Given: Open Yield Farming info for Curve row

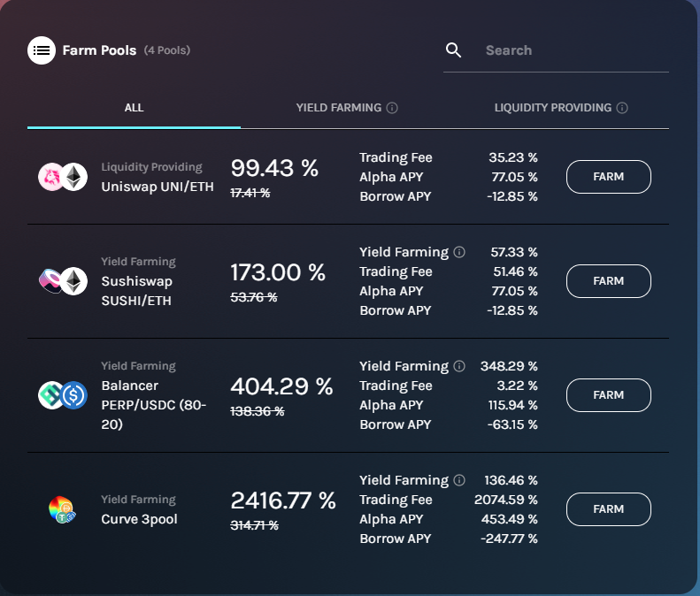Looking at the screenshot, I should (x=459, y=480).
